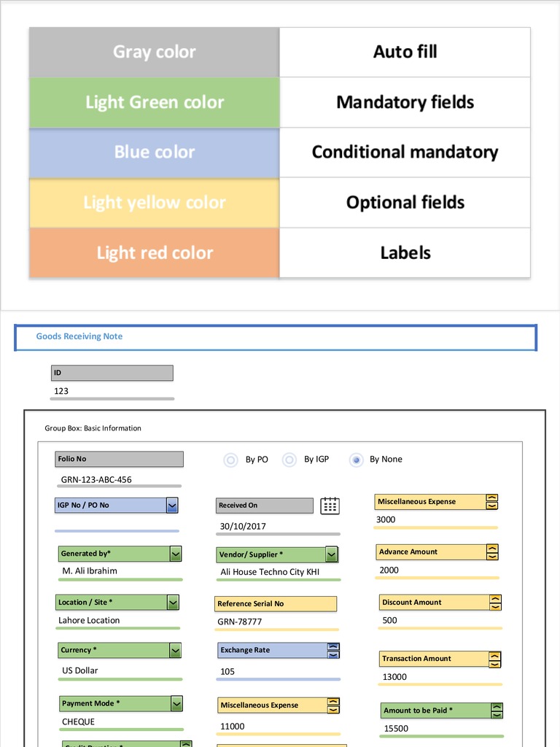Open the Payment Mode dropdown
The width and height of the screenshot is (560, 747).
pyautogui.click(x=176, y=703)
